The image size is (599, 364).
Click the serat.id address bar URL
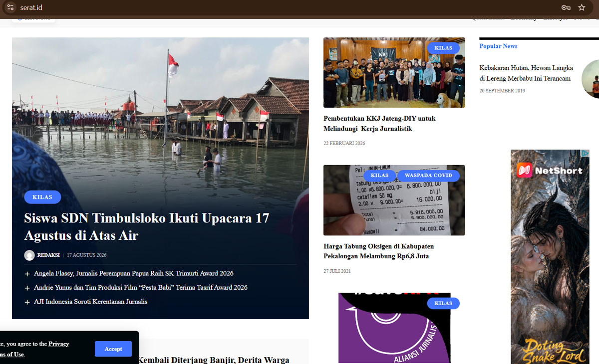tap(31, 7)
